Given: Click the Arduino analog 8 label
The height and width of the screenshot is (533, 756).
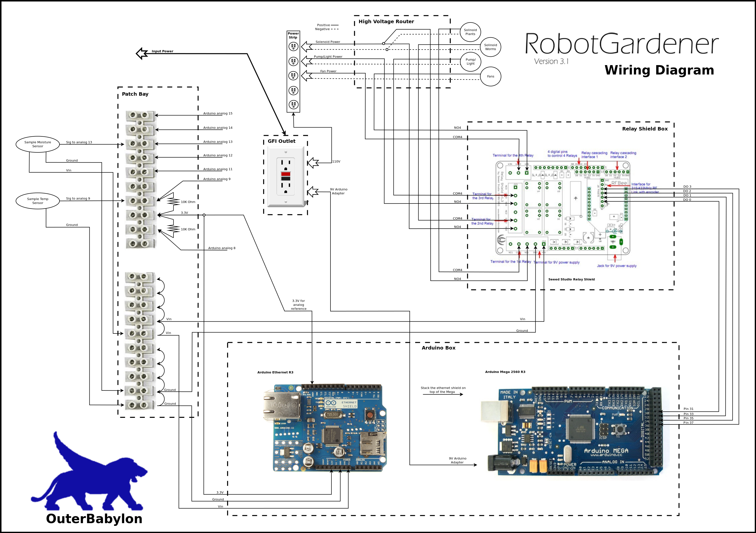Looking at the screenshot, I should point(222,248).
